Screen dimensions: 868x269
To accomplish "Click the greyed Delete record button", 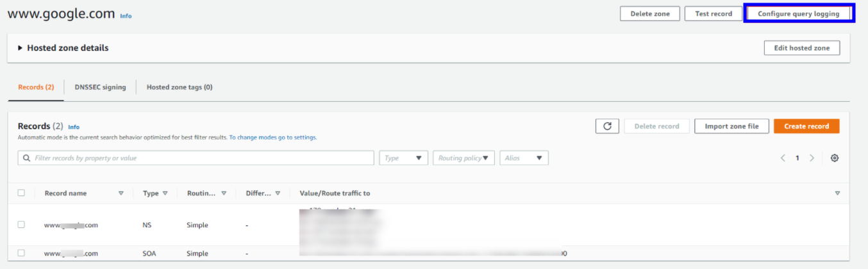I will click(x=656, y=126).
